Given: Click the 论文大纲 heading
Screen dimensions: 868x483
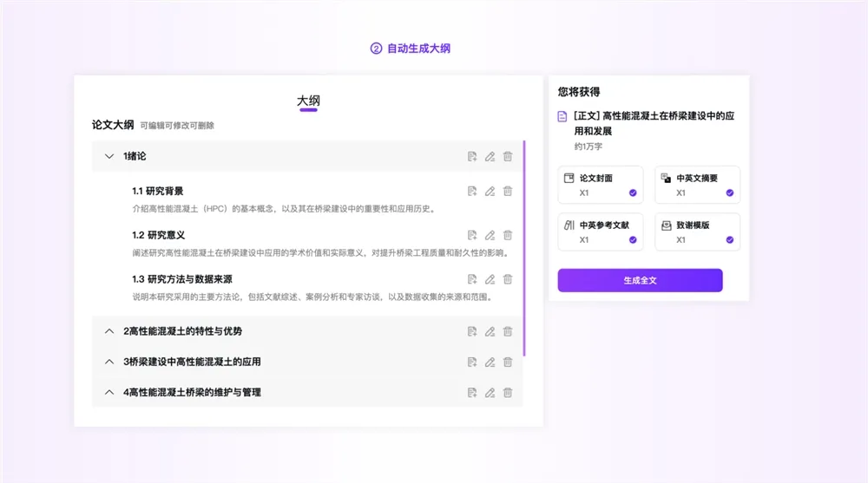Looking at the screenshot, I should click(x=113, y=125).
